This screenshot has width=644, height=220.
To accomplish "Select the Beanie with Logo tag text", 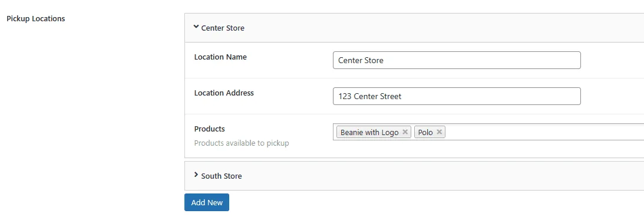I will [x=369, y=132].
